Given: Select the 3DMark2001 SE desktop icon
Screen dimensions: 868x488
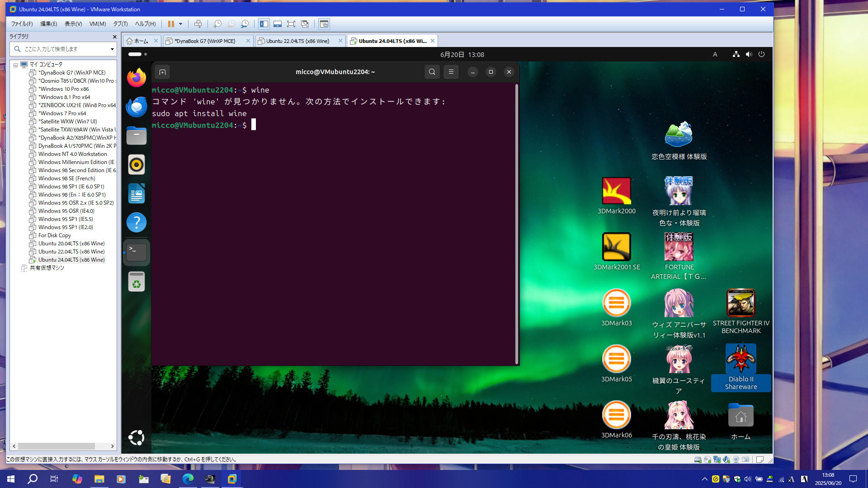Looking at the screenshot, I should pyautogui.click(x=617, y=252).
